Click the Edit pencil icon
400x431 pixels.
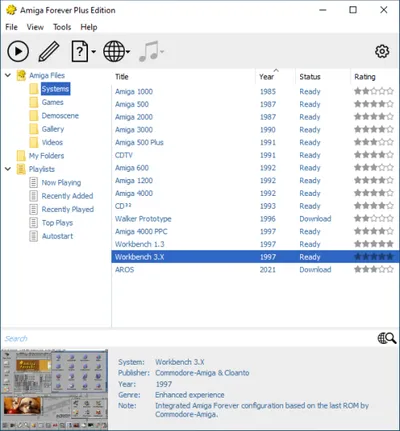tap(49, 51)
